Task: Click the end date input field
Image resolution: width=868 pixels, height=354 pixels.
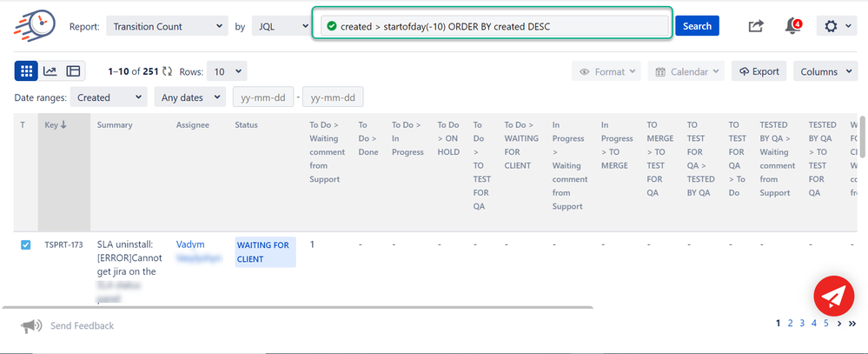Action: coord(333,97)
